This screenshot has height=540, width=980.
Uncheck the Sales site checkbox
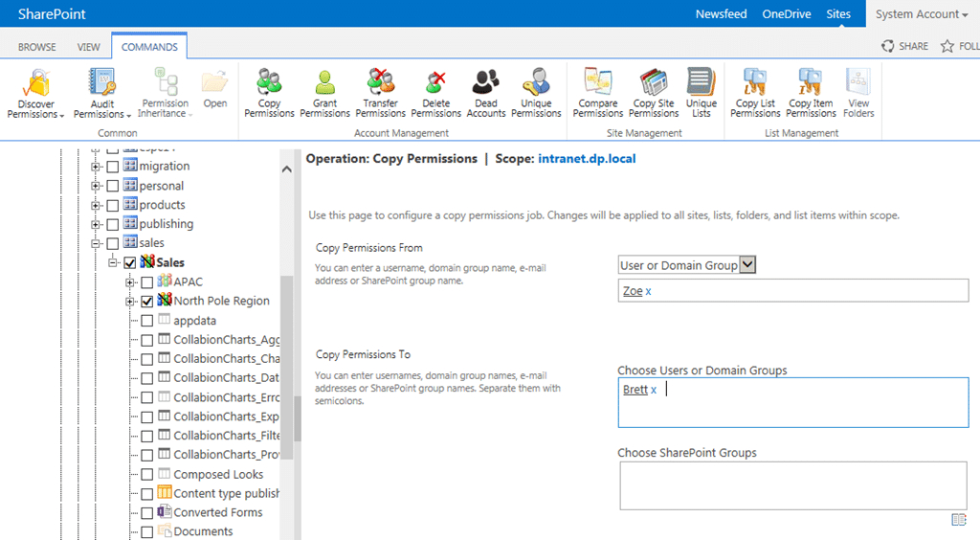point(130,263)
